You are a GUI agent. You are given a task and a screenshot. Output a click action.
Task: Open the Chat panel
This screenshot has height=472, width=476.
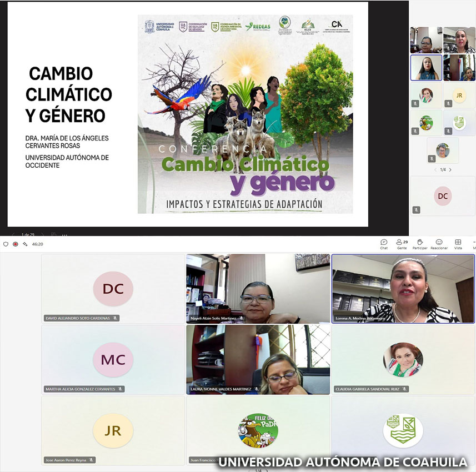pos(384,243)
